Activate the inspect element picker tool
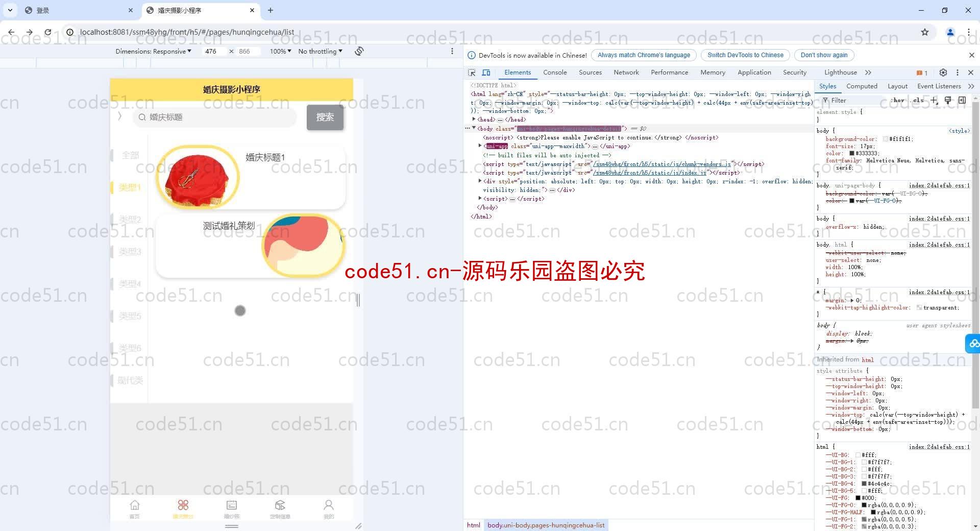 click(x=472, y=73)
